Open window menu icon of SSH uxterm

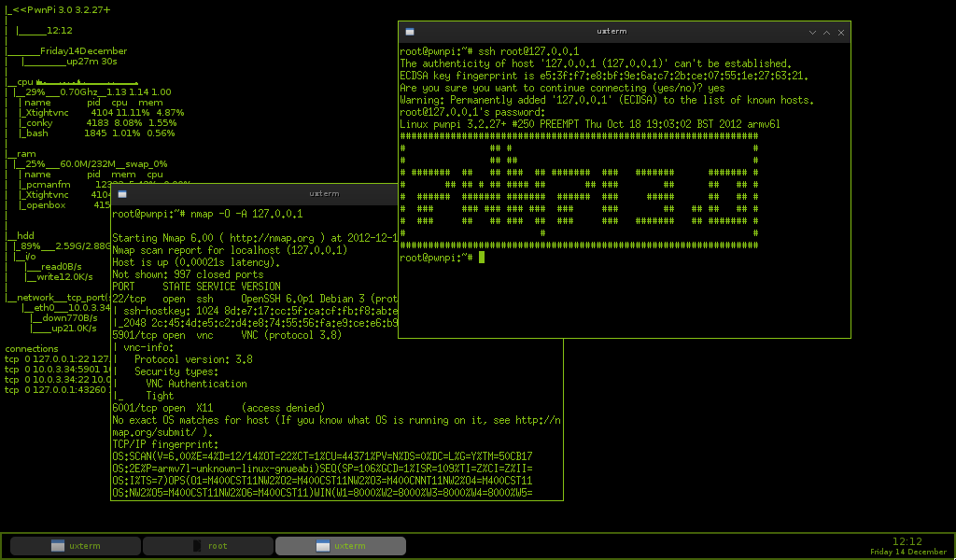(x=409, y=32)
